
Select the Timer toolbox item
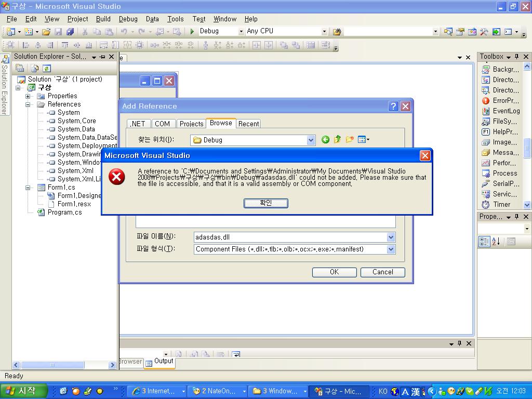501,204
